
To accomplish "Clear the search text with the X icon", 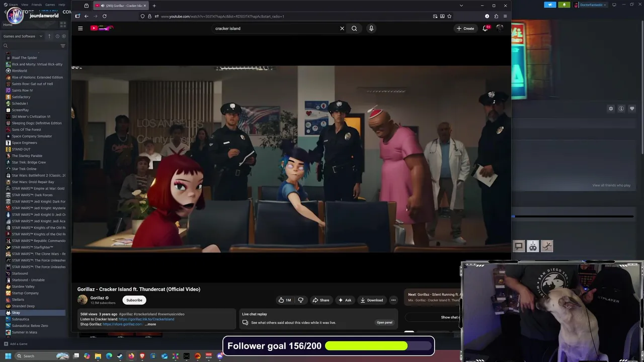I will pyautogui.click(x=342, y=28).
